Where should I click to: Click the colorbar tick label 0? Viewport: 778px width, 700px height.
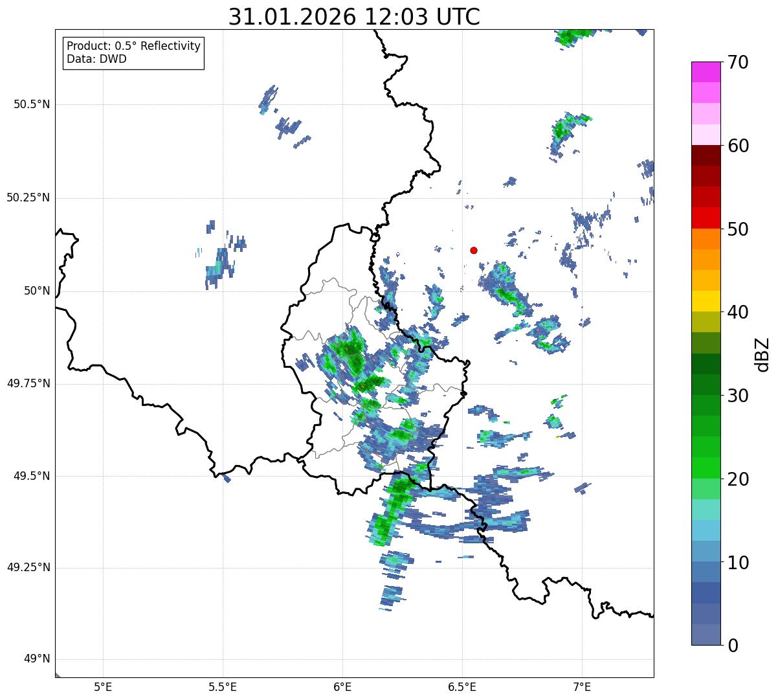coord(733,646)
